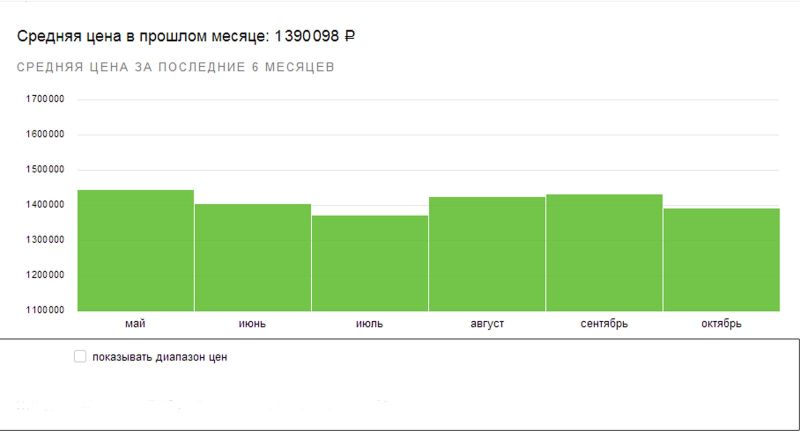Screen dimensions: 800x431
Task: Select the октябрь bar in the chart
Action: click(x=721, y=259)
